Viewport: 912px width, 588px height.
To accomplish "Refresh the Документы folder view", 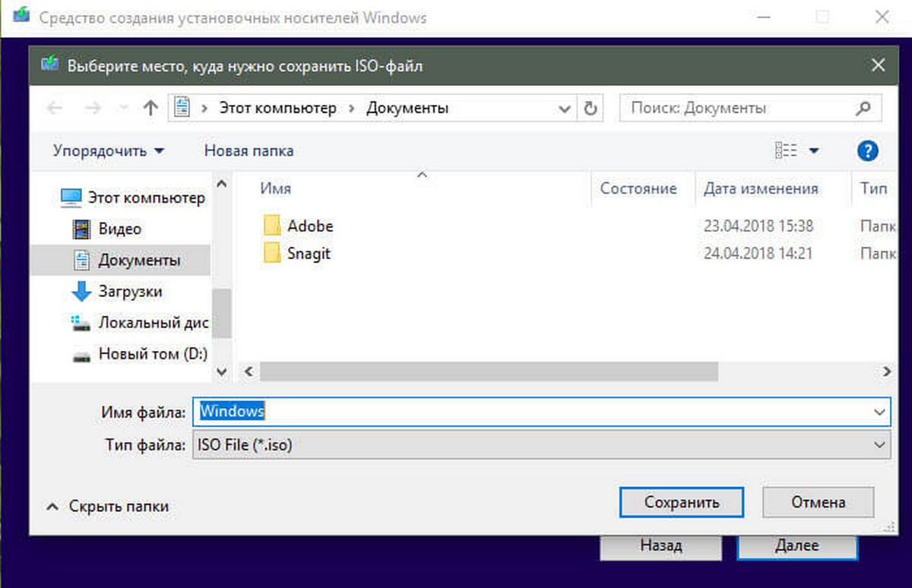I will click(590, 109).
